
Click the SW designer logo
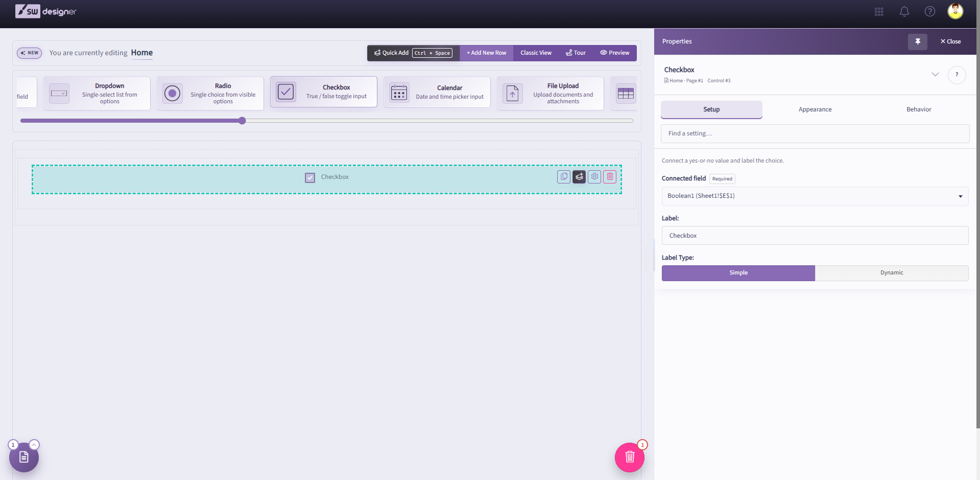[x=46, y=11]
